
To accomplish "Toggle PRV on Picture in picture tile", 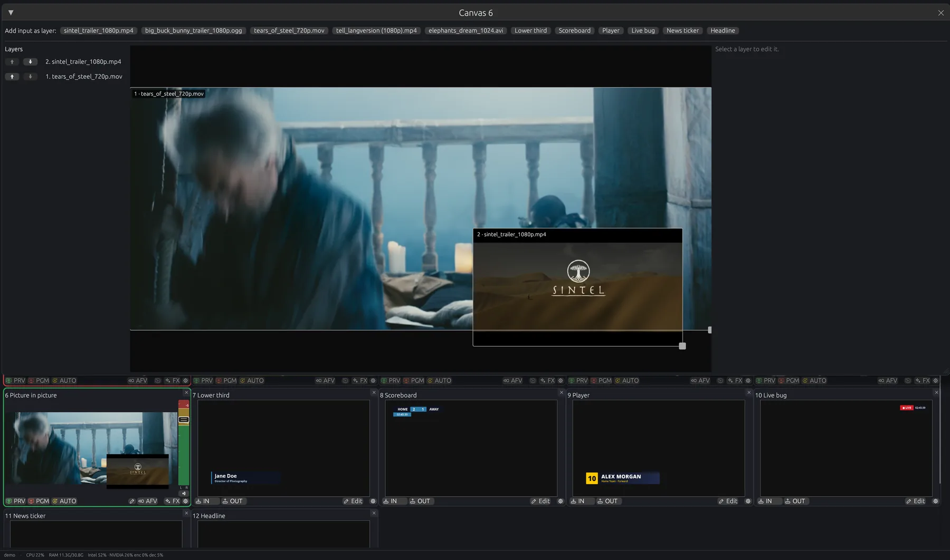I will click(x=15, y=501).
